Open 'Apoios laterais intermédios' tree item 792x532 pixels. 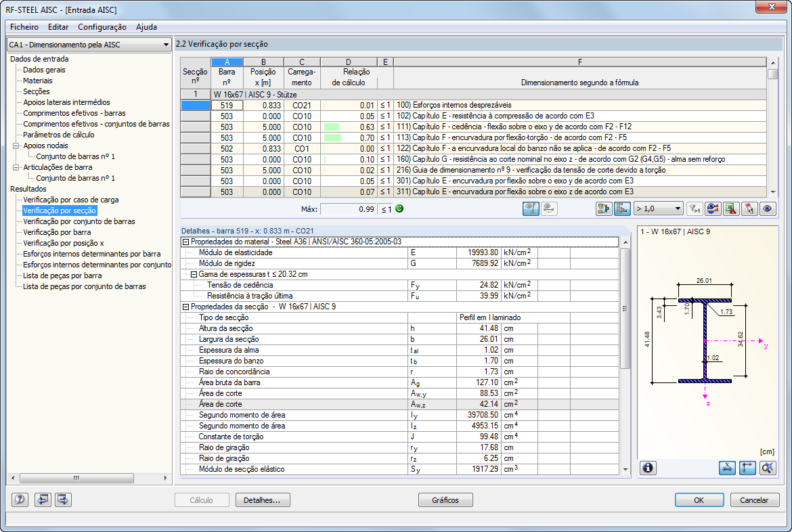pyautogui.click(x=66, y=102)
